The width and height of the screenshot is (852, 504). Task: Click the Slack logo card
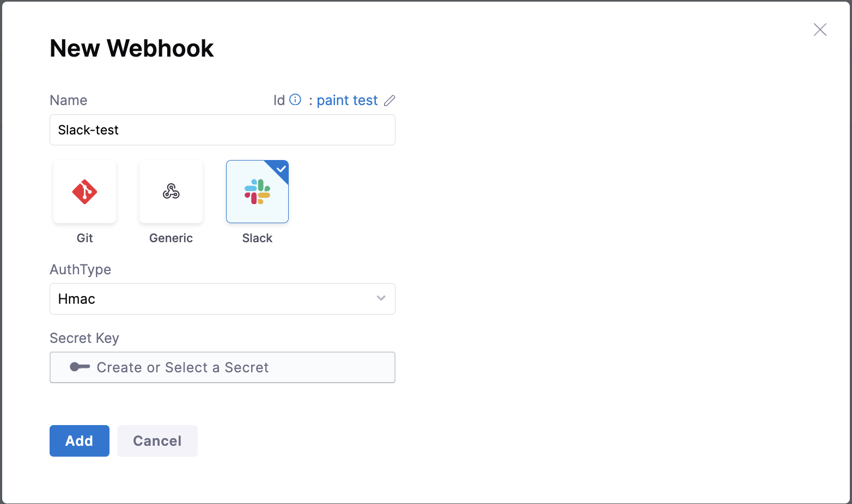(x=257, y=192)
